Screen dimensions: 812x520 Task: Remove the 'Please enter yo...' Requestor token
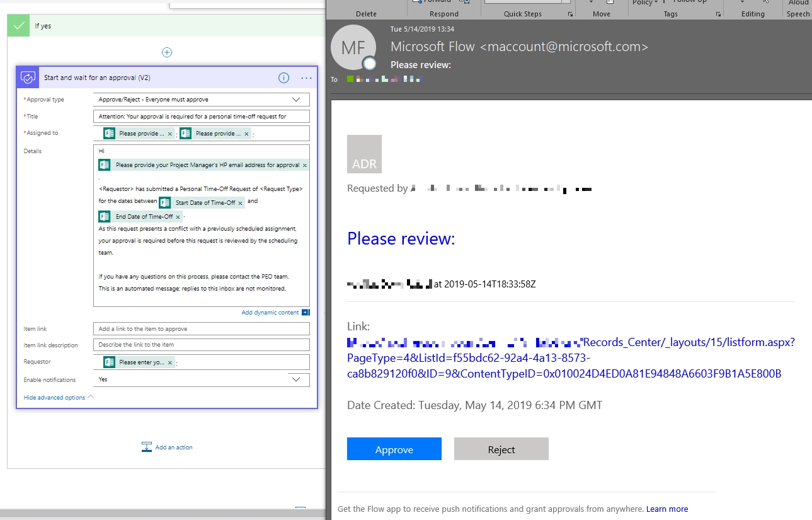170,362
